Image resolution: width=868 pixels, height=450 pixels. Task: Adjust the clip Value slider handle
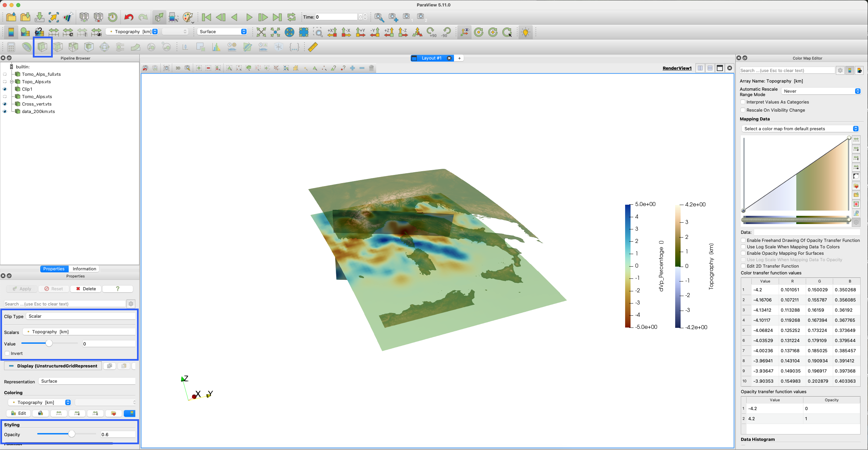click(49, 343)
